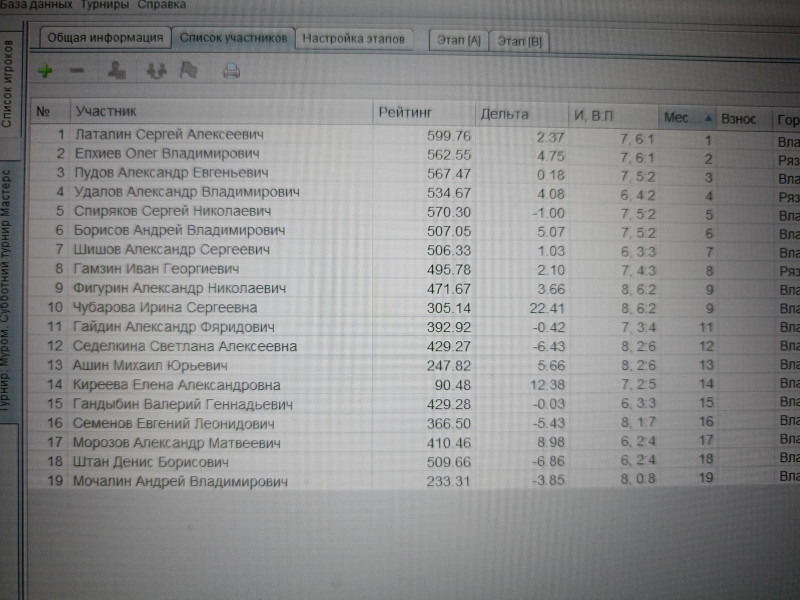Screen dimensions: 800x600
Task: Select row Борисов Андрей Владимирович
Action: (x=414, y=231)
